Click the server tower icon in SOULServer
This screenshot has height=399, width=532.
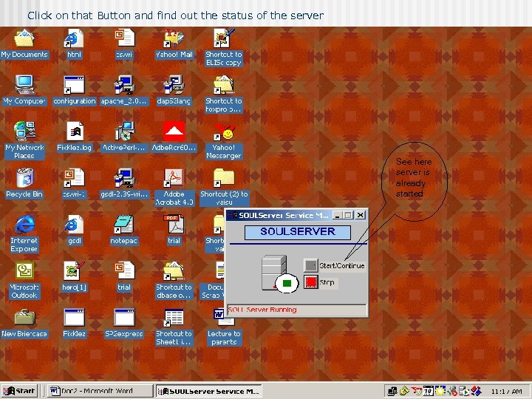(x=274, y=273)
